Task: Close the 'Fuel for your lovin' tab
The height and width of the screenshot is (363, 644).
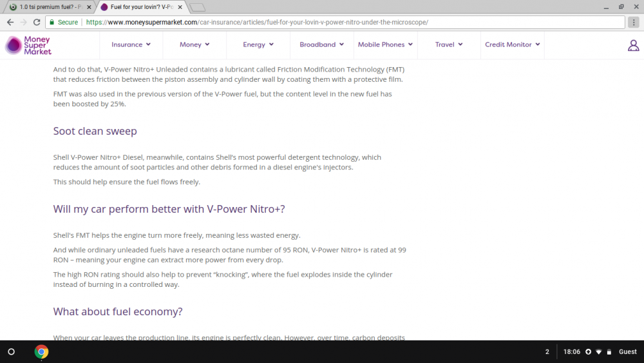Action: pos(180,7)
